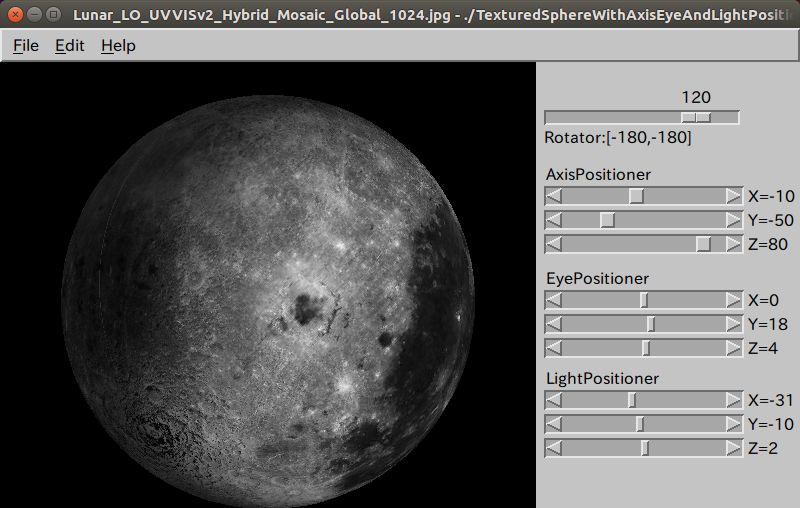Decrease EyePositioner Y with left arrow
This screenshot has height=508, width=800.
(x=554, y=324)
